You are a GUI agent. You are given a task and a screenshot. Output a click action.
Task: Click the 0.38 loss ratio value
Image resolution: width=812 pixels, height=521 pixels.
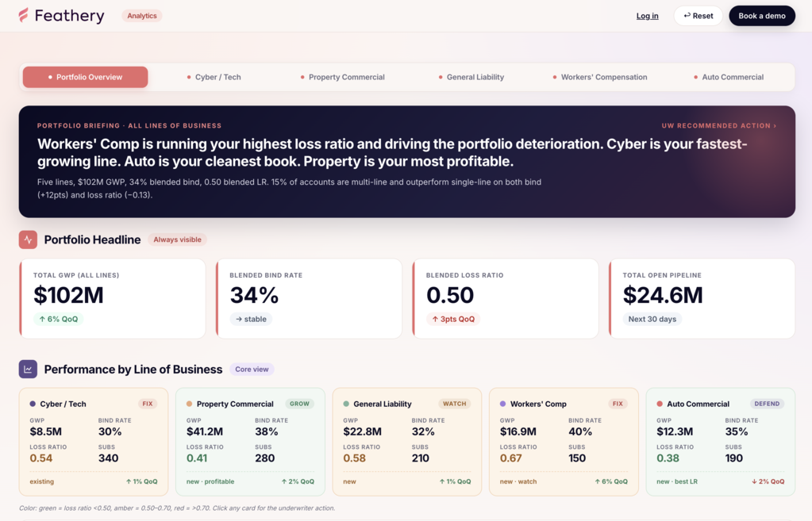click(x=668, y=458)
